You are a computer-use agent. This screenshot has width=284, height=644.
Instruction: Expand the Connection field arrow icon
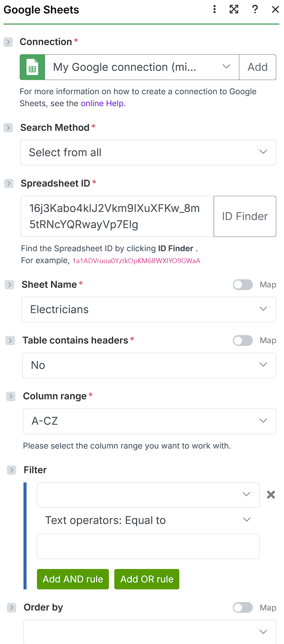(x=8, y=42)
